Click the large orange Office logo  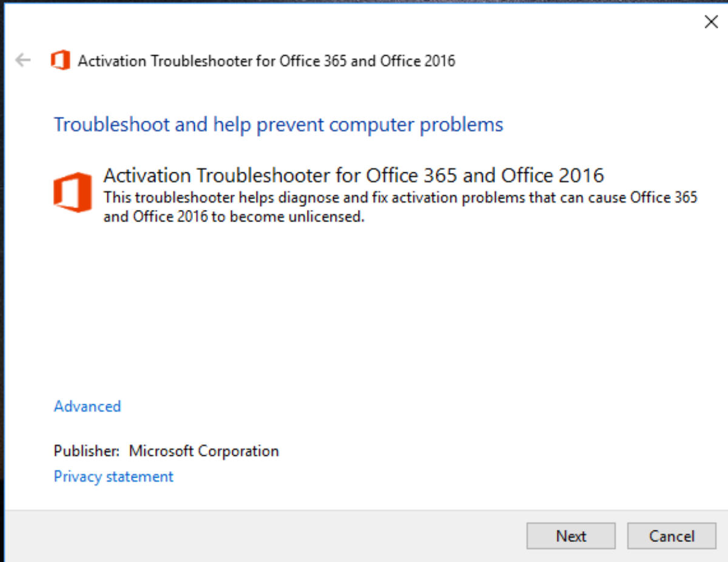coord(72,191)
